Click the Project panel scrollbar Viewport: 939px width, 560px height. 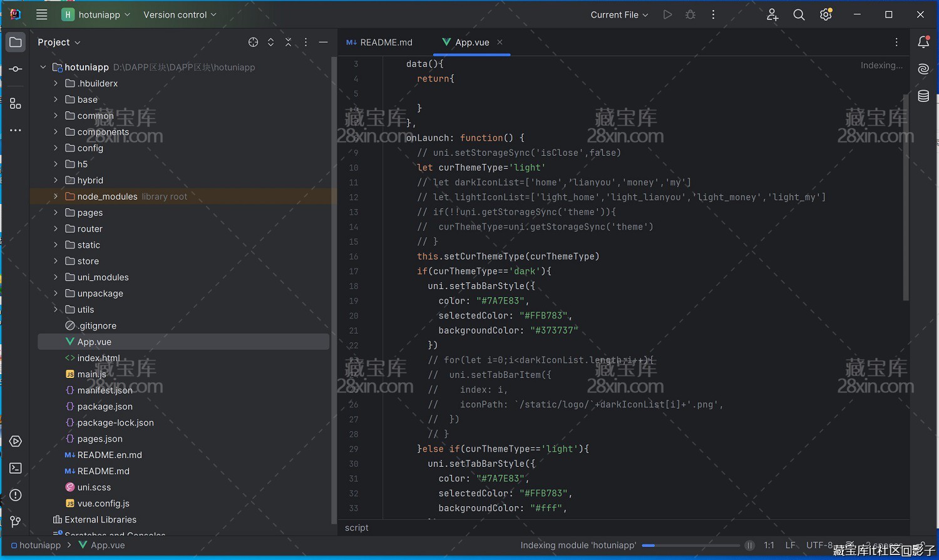pyautogui.click(x=334, y=291)
